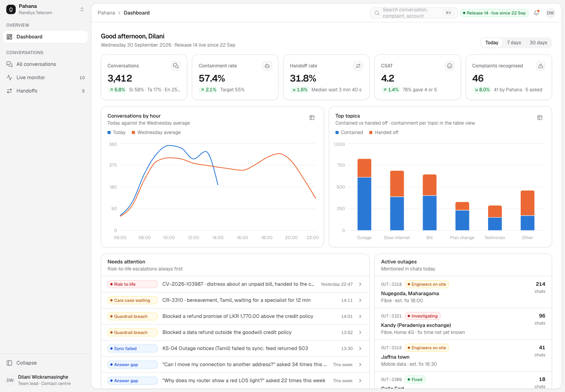The image size is (565, 392).
Task: Click the Handoff rate card swap icon
Action: point(358,66)
